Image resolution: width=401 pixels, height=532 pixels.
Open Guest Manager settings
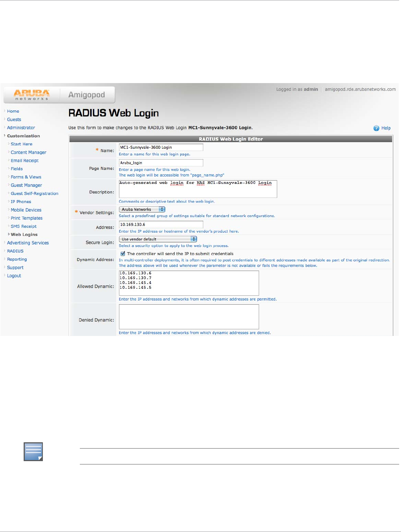(26, 185)
